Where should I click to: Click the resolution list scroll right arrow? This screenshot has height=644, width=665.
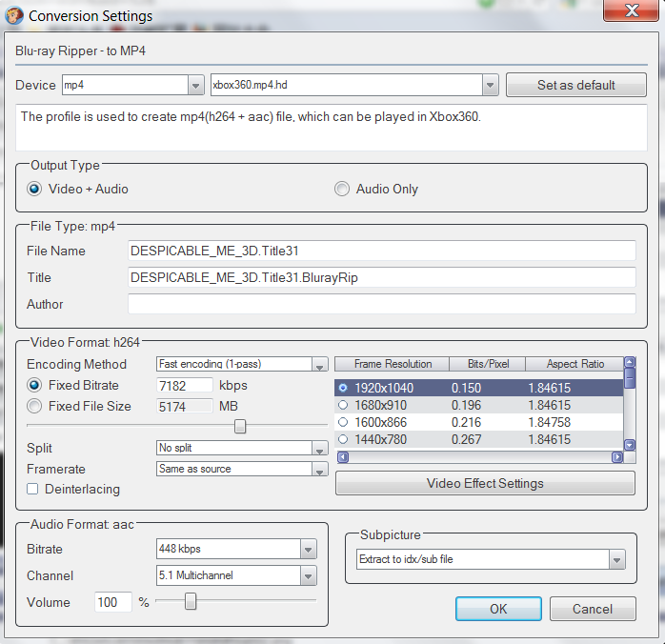tap(617, 457)
